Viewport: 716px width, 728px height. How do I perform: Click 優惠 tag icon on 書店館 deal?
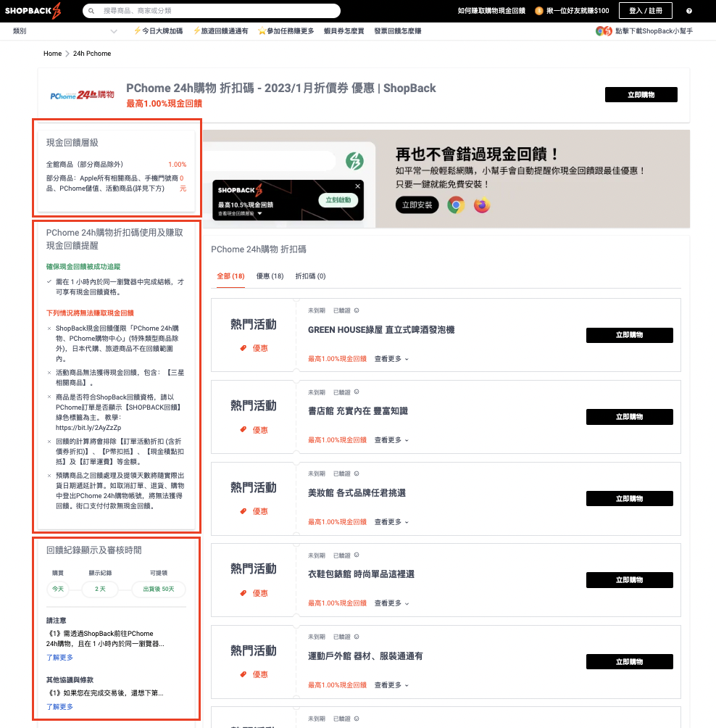pyautogui.click(x=243, y=430)
